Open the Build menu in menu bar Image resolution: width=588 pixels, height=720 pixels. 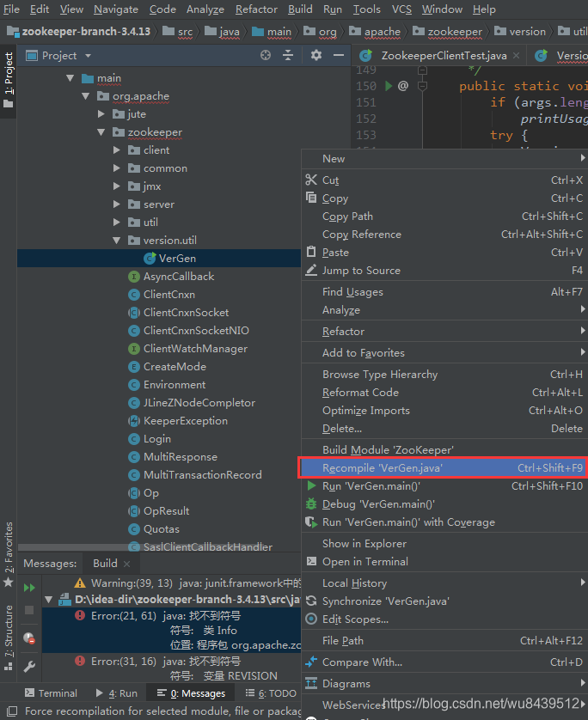(x=300, y=9)
